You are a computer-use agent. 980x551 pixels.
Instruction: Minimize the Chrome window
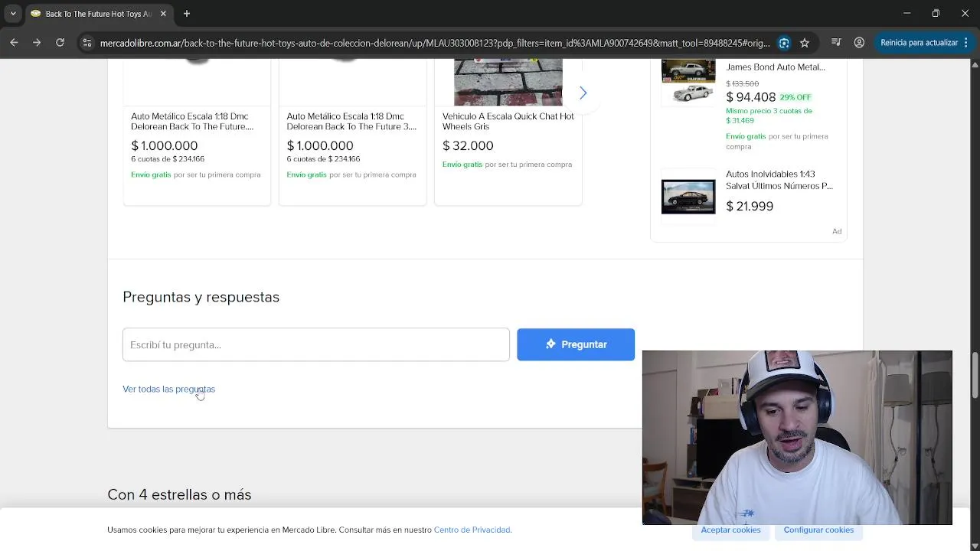[x=906, y=13]
